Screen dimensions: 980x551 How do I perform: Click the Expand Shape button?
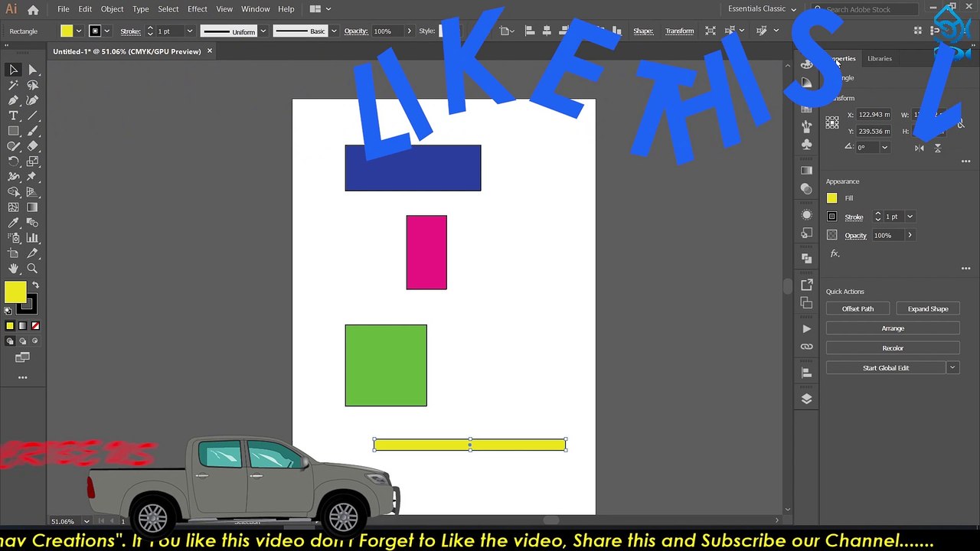(x=928, y=309)
